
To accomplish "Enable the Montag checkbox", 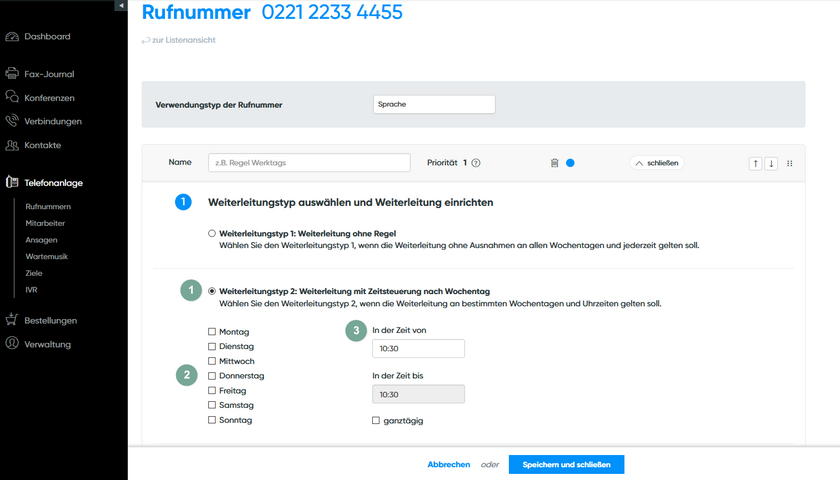I will 212,331.
